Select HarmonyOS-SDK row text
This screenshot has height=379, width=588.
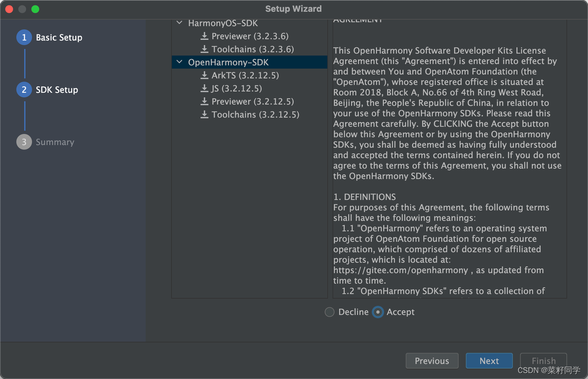(223, 23)
